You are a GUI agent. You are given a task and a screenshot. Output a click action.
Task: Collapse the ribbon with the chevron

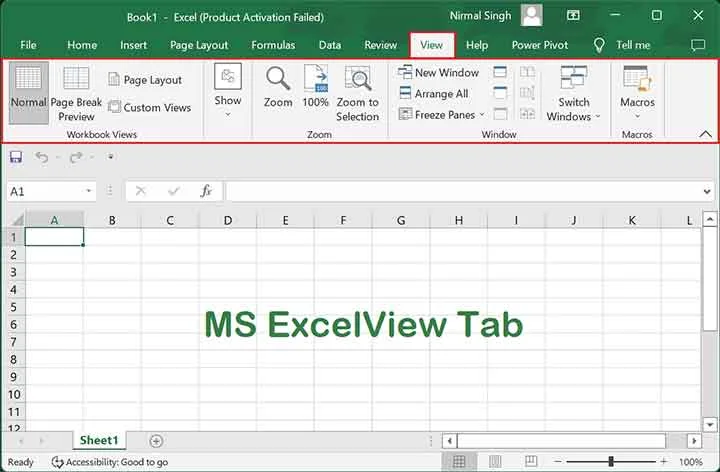click(x=705, y=134)
